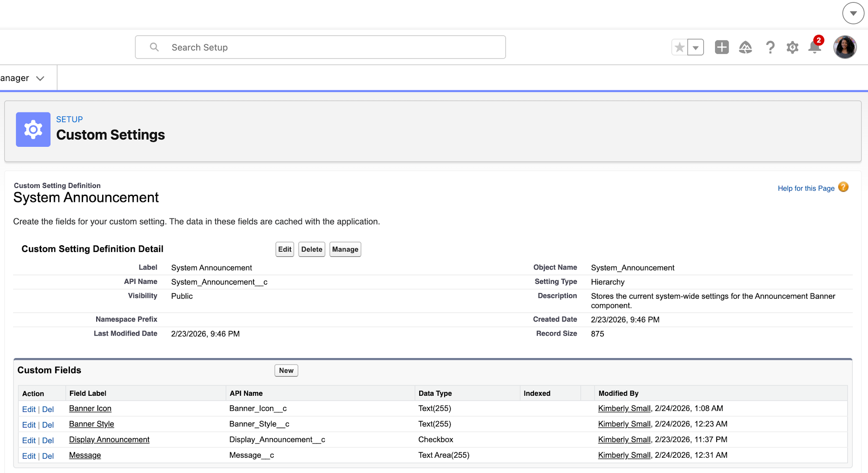Open Salesforce Help via the question mark icon
868x473 pixels.
coord(770,47)
